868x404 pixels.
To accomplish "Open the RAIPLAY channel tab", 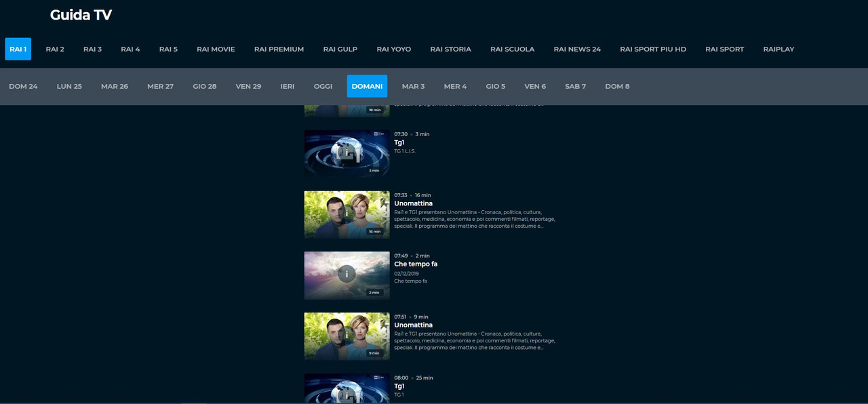I will coord(778,49).
